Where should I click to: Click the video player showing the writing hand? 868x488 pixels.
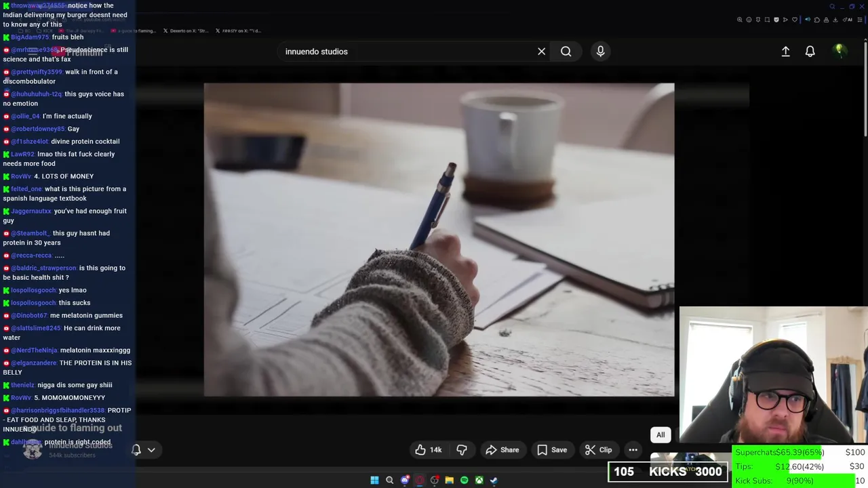(x=439, y=239)
